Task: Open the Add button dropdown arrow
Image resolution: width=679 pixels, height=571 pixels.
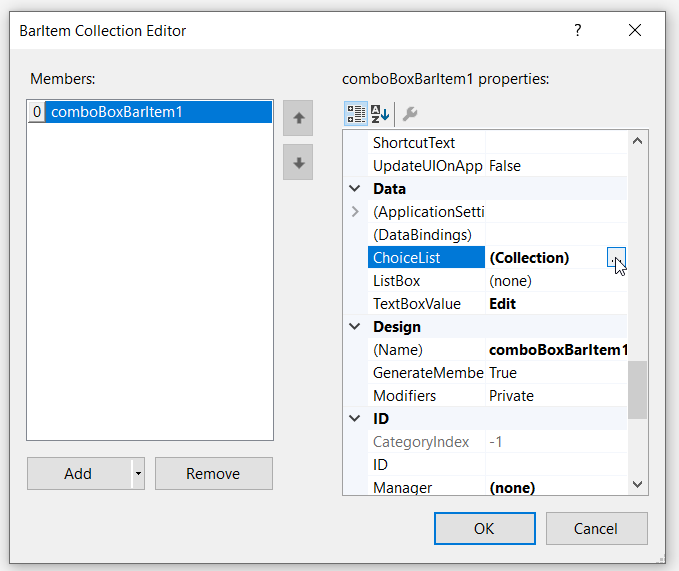Action: click(x=138, y=474)
